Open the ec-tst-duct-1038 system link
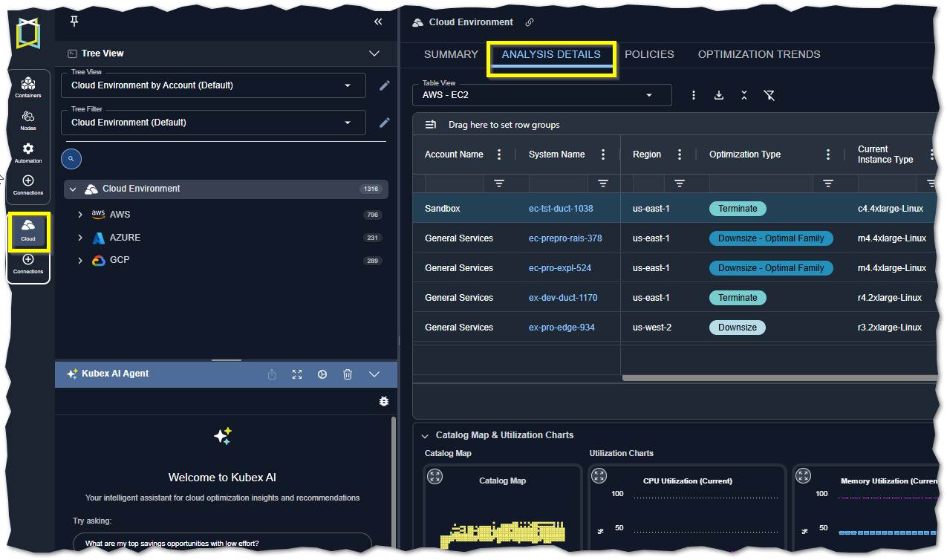 tap(561, 209)
